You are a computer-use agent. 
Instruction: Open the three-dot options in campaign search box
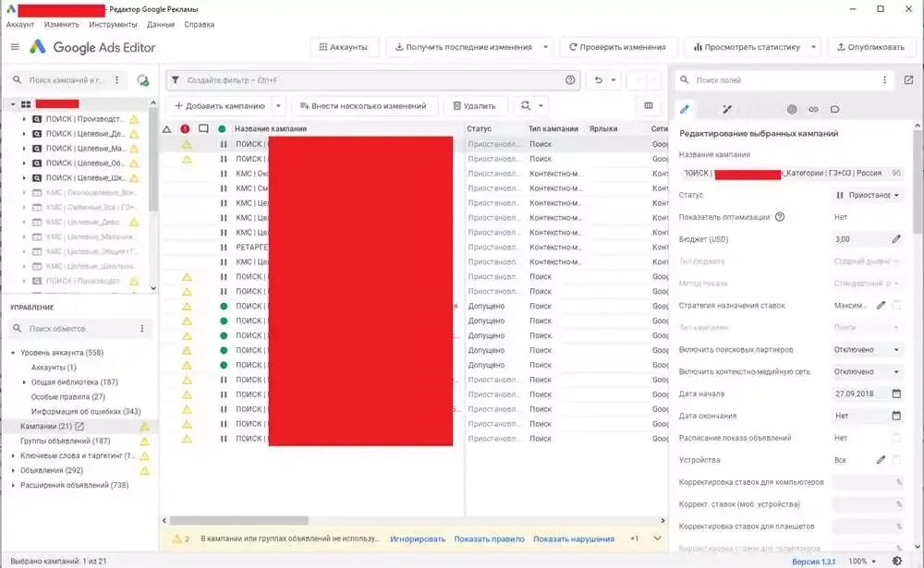point(116,79)
